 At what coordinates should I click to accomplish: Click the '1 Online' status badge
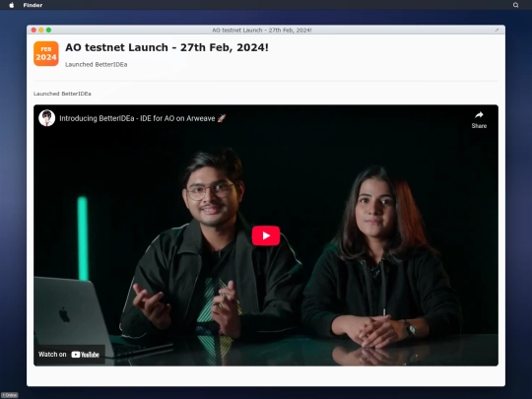tap(10, 395)
